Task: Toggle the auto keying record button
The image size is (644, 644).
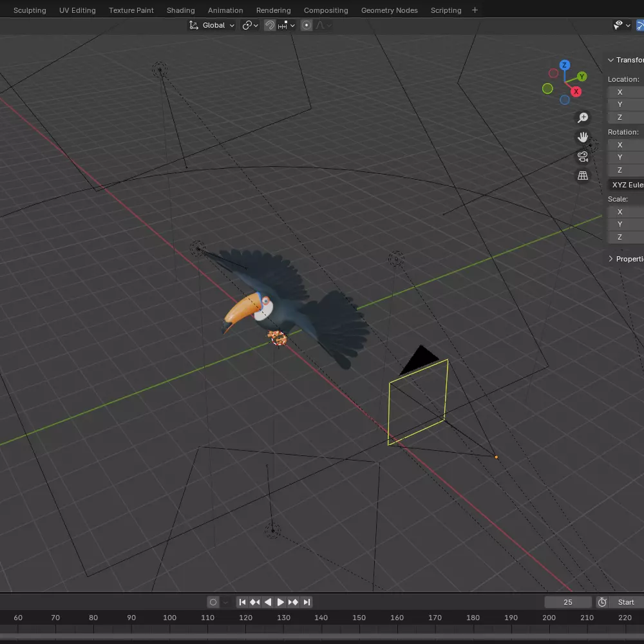Action: pyautogui.click(x=213, y=602)
